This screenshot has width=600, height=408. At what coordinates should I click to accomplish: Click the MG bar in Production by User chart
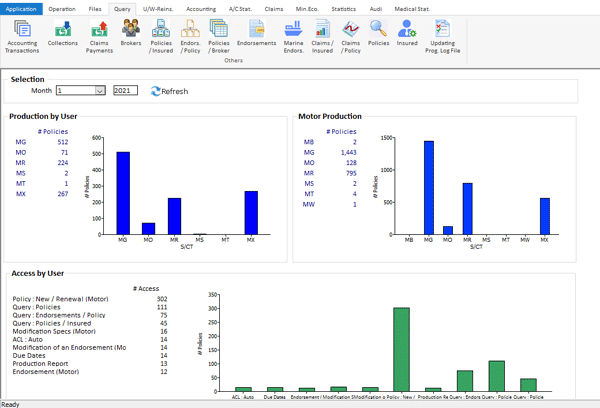click(123, 193)
